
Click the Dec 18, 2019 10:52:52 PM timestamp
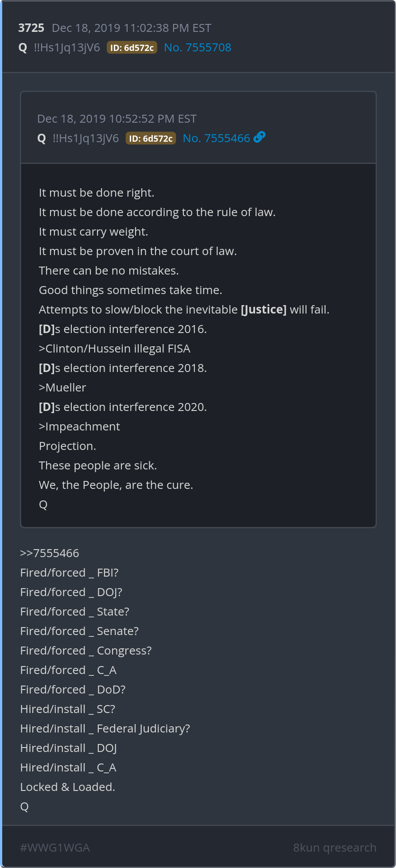(116, 119)
